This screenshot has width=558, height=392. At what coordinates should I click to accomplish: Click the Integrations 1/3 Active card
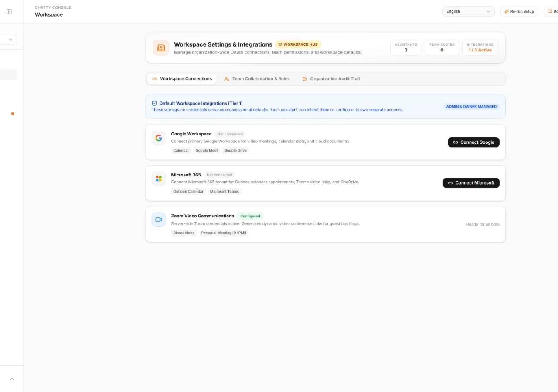[x=480, y=47]
